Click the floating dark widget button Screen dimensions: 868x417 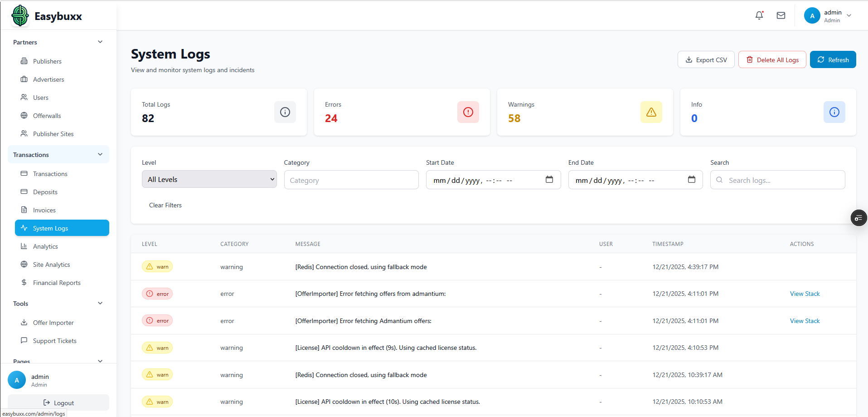pyautogui.click(x=858, y=218)
